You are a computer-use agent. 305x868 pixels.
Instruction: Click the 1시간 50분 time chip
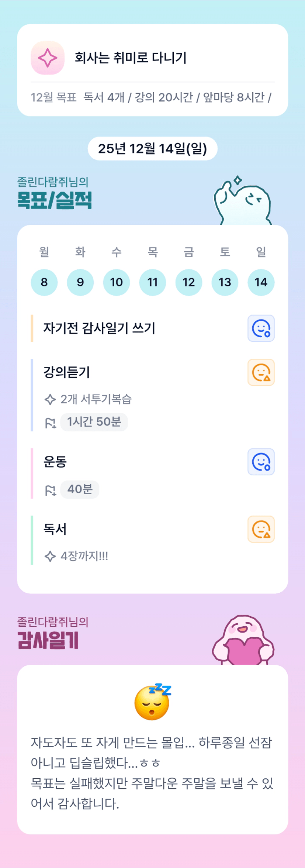[94, 422]
